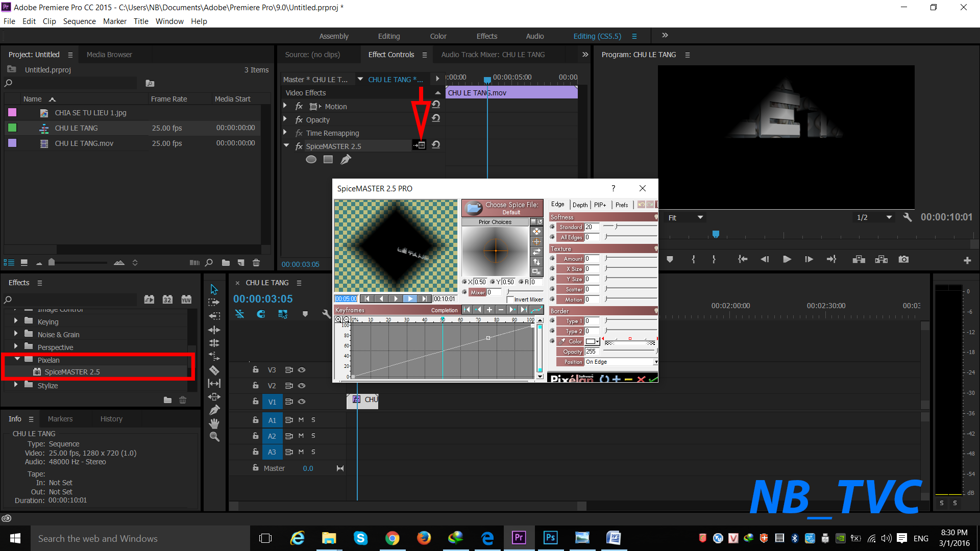Select the ellipse mask tool under SpiceMASTER
Viewport: 980px width, 551px height.
311,160
